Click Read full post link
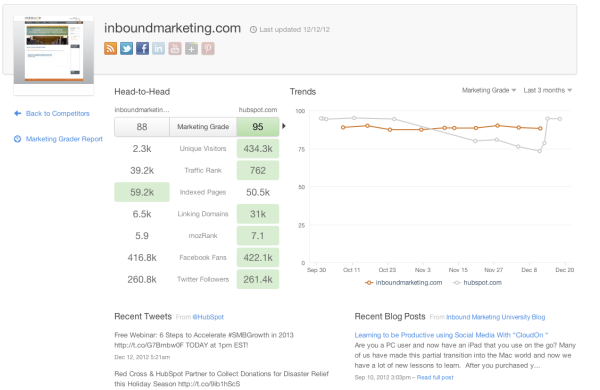The image size is (600, 390). coord(435,377)
